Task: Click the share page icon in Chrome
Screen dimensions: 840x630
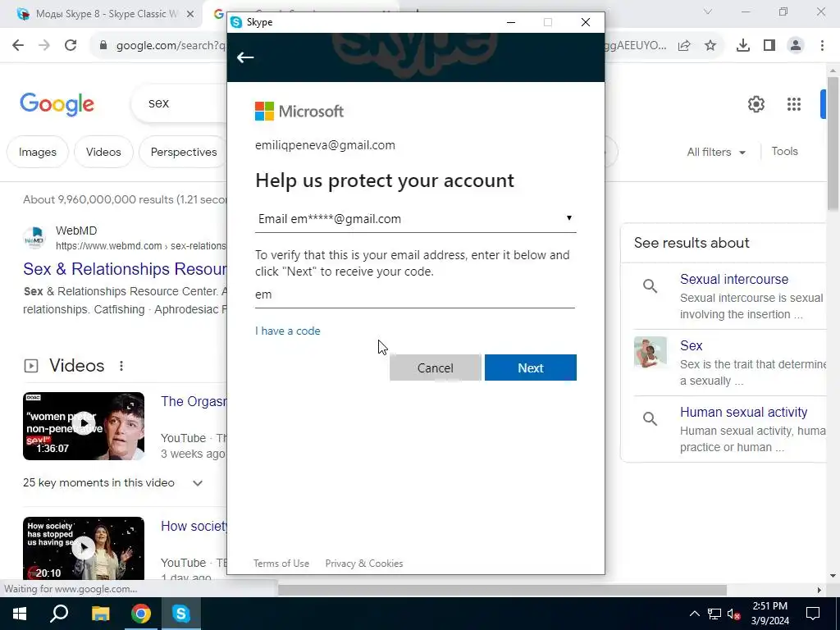Action: [x=684, y=46]
